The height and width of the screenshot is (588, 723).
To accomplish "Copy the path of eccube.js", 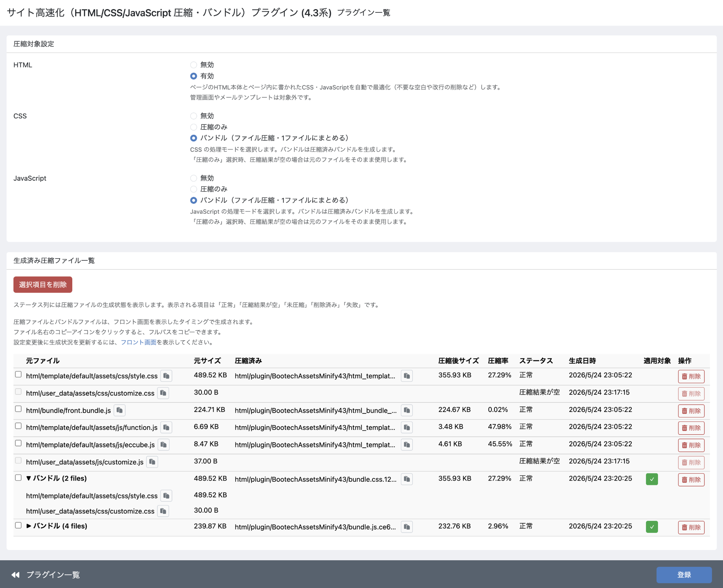I will point(164,444).
